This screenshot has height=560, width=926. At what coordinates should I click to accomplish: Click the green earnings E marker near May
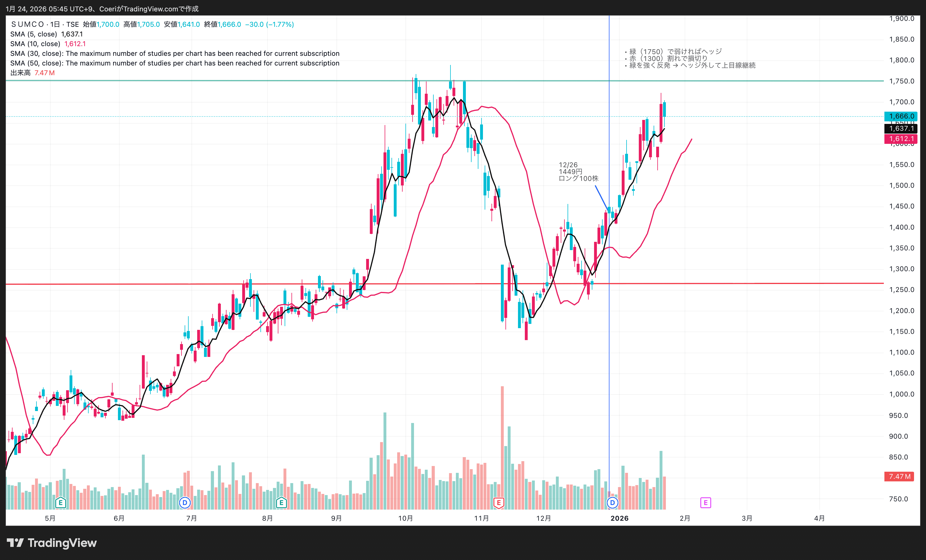point(60,502)
